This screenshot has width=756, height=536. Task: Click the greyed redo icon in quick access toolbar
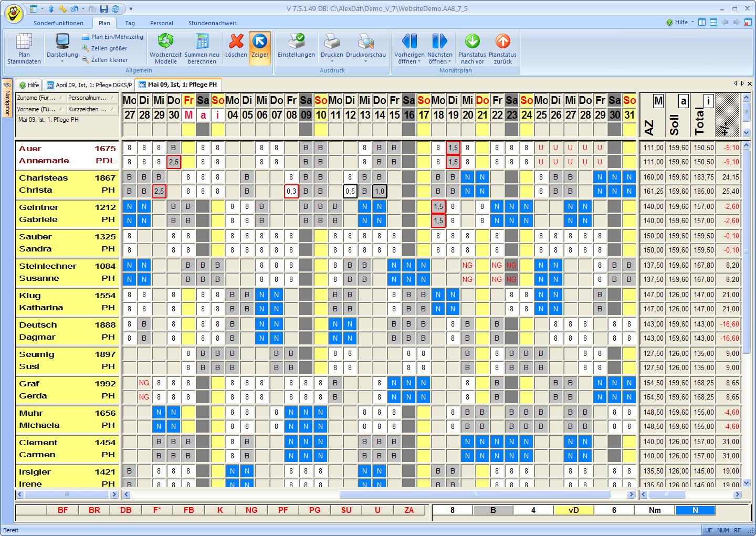(x=92, y=9)
